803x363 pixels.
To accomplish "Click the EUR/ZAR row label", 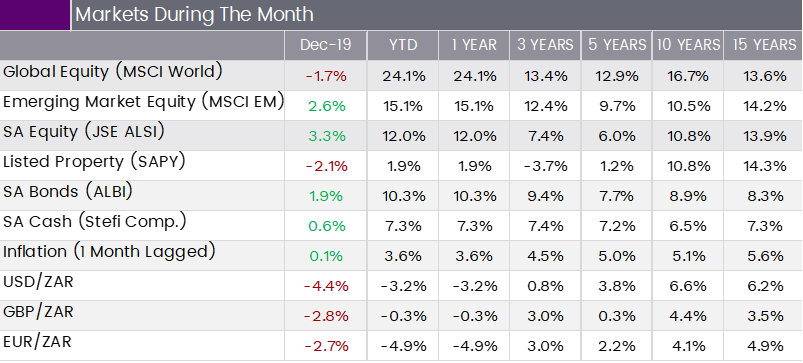I will [x=37, y=341].
